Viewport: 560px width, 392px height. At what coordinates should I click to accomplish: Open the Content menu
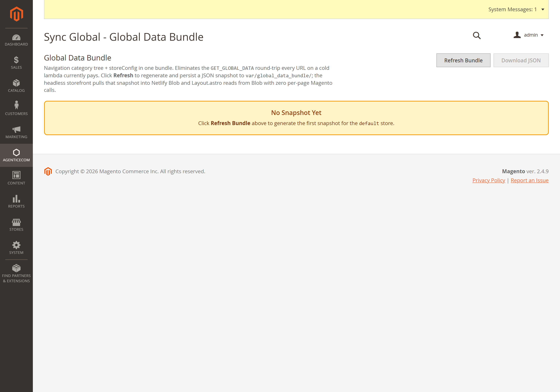tap(16, 179)
